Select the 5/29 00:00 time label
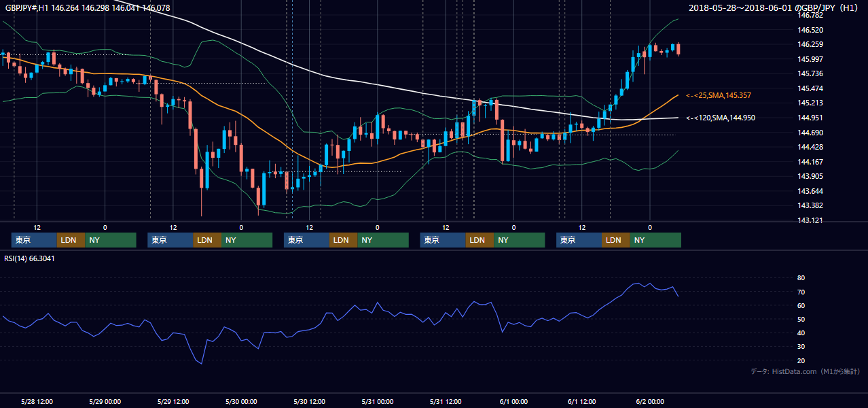 105,401
